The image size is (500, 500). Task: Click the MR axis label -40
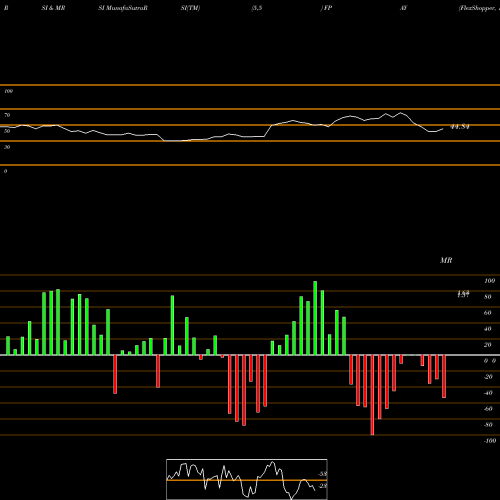point(488,393)
